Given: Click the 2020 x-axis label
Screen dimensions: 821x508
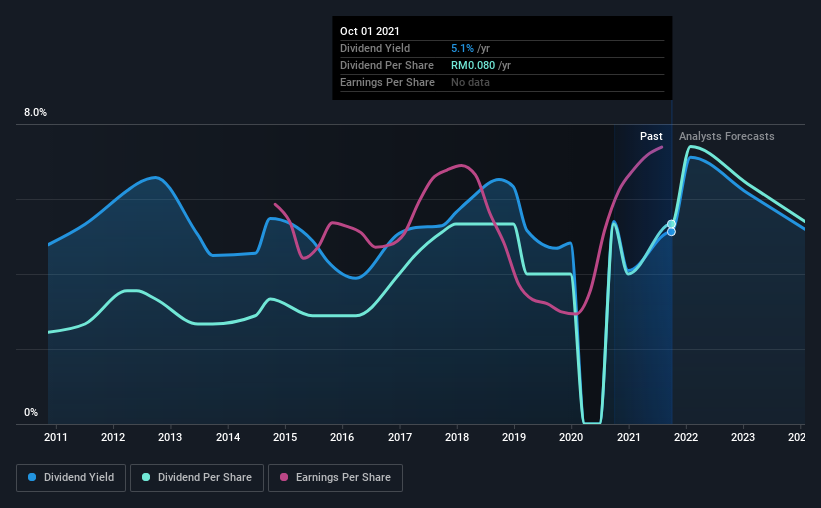Looking at the screenshot, I should click(571, 437).
